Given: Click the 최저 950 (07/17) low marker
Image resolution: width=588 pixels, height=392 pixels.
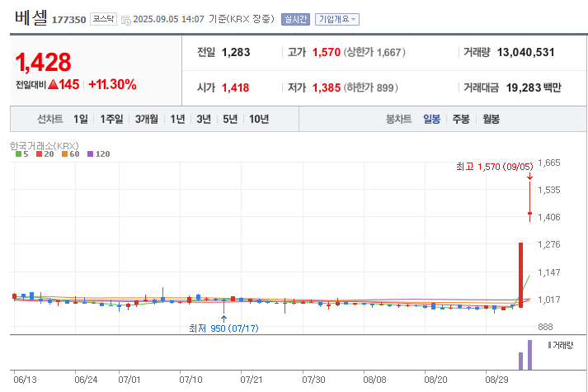Looking at the screenshot, I should click(223, 328).
